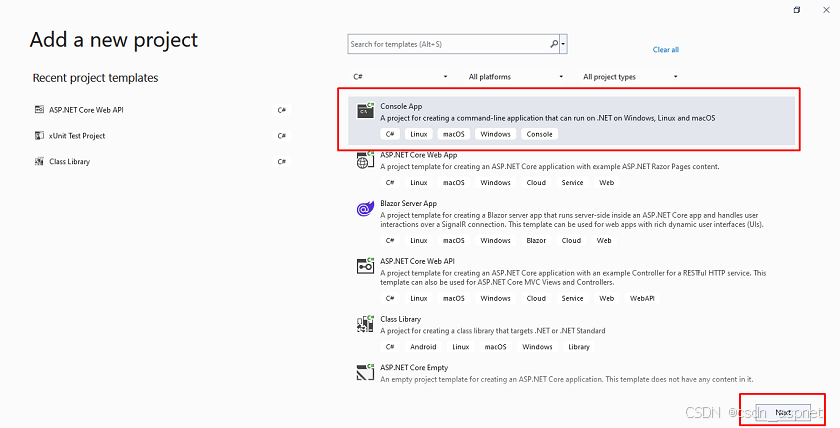Screen dimensions: 840x428
Task: Restore the dialog window size
Action: pyautogui.click(x=797, y=10)
